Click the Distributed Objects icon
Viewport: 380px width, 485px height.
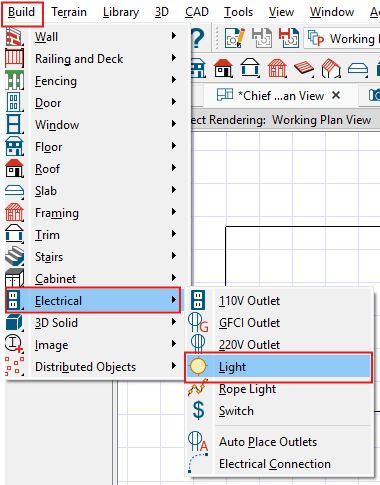click(15, 366)
